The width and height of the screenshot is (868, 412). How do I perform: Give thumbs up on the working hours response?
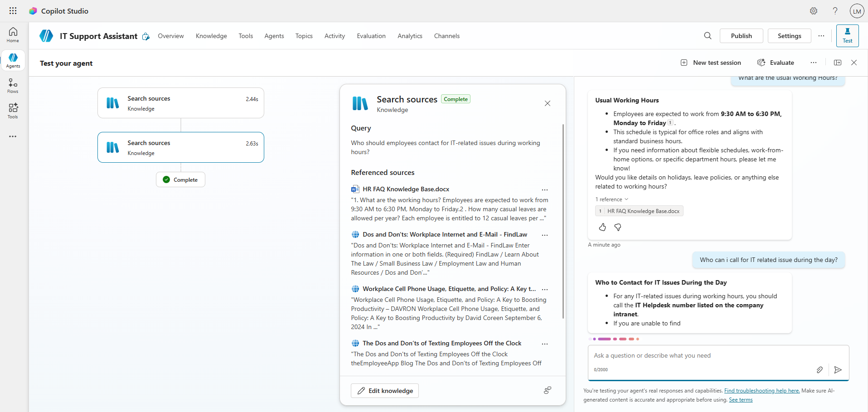click(x=602, y=227)
